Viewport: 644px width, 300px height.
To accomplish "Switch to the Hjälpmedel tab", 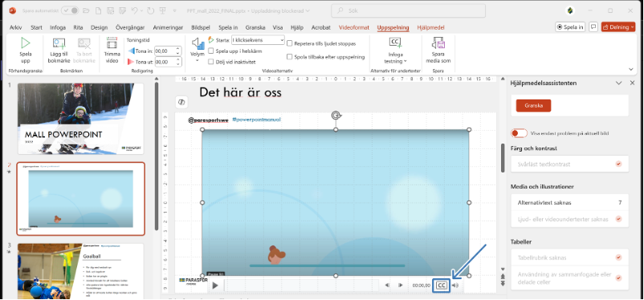I will click(430, 27).
